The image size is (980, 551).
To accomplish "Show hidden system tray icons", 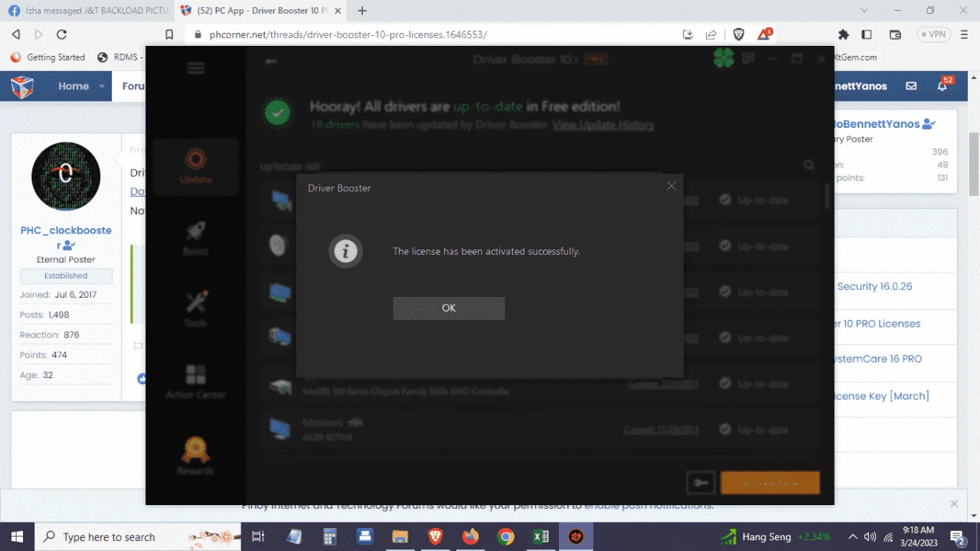I will click(854, 536).
